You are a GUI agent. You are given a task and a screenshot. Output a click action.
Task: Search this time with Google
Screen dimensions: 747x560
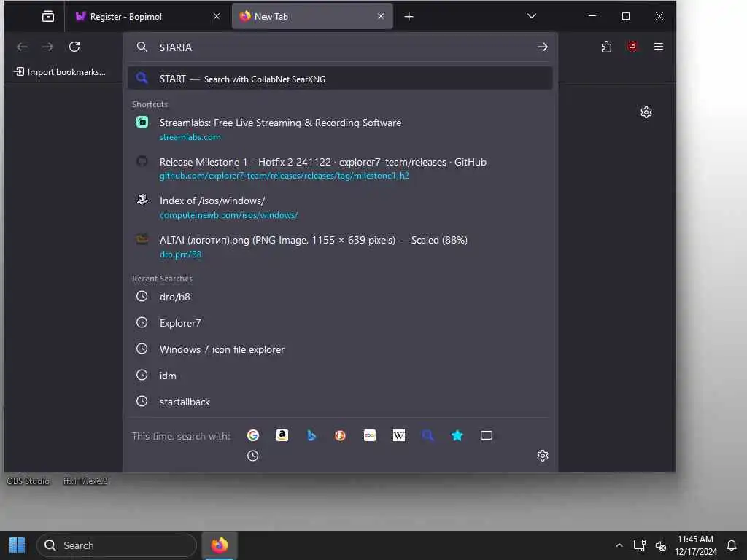tap(253, 435)
